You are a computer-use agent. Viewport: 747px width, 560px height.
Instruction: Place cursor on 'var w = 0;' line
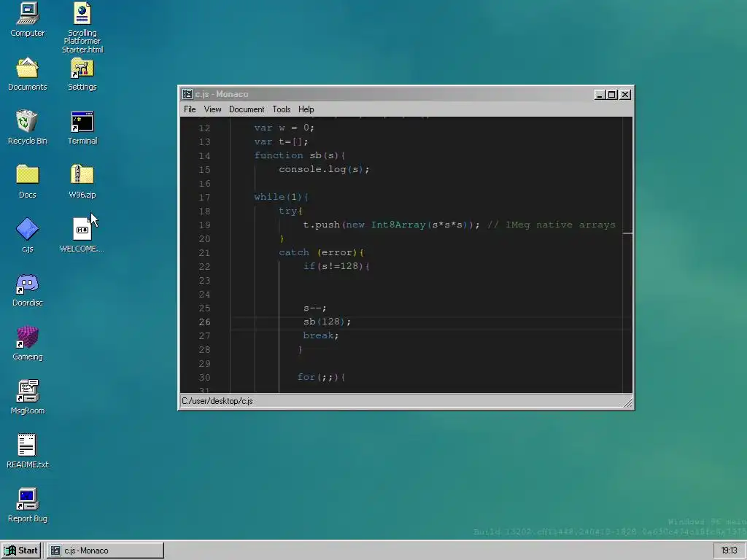[284, 128]
